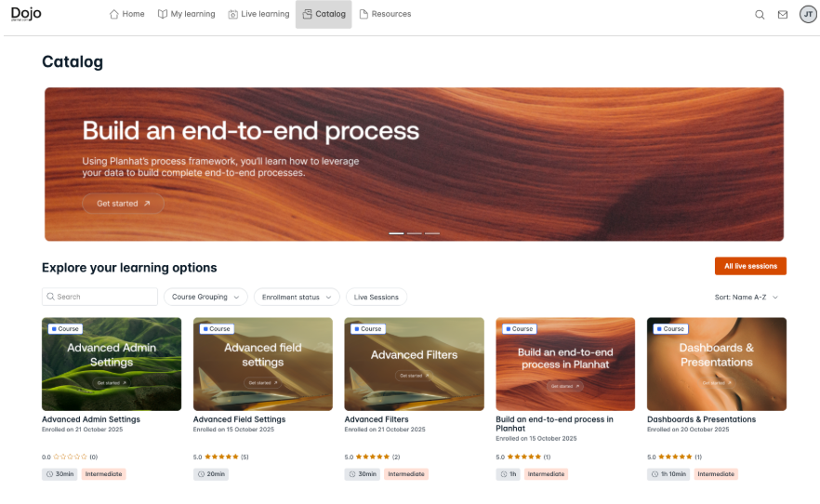Open the mail envelope icon
Screen dimensions: 820x504
[x=783, y=15]
